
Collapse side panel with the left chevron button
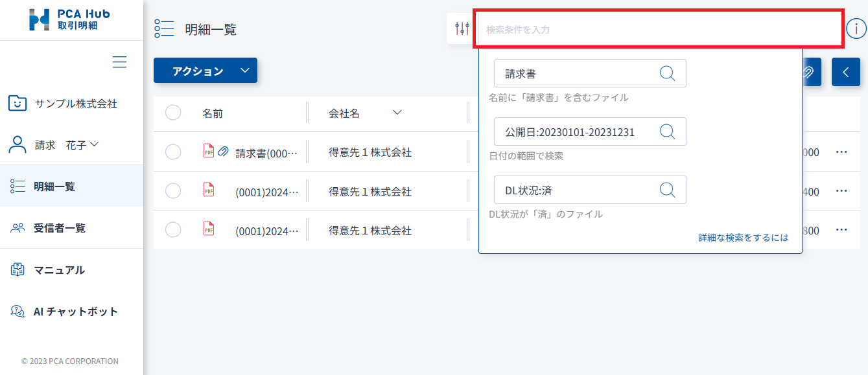pyautogui.click(x=845, y=72)
